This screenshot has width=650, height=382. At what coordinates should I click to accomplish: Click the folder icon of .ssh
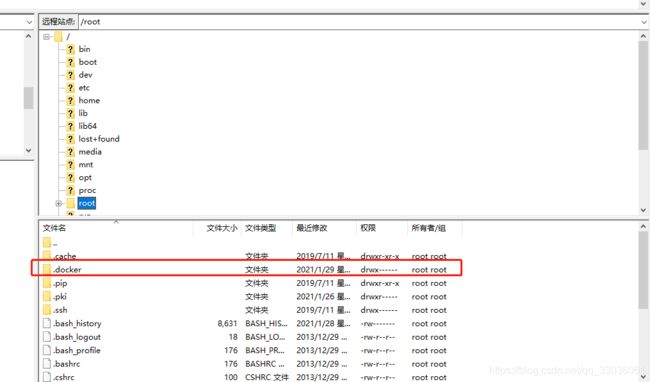[47, 310]
